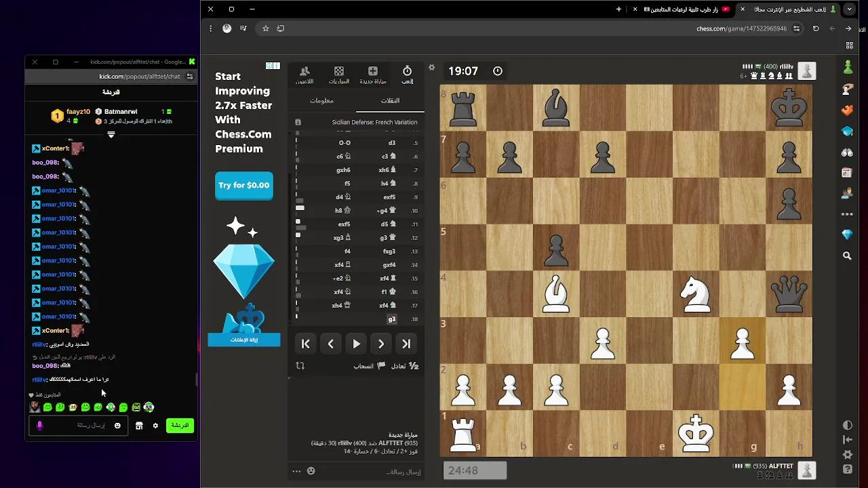Click the Sicilian Defense: French Variation opening

[374, 122]
